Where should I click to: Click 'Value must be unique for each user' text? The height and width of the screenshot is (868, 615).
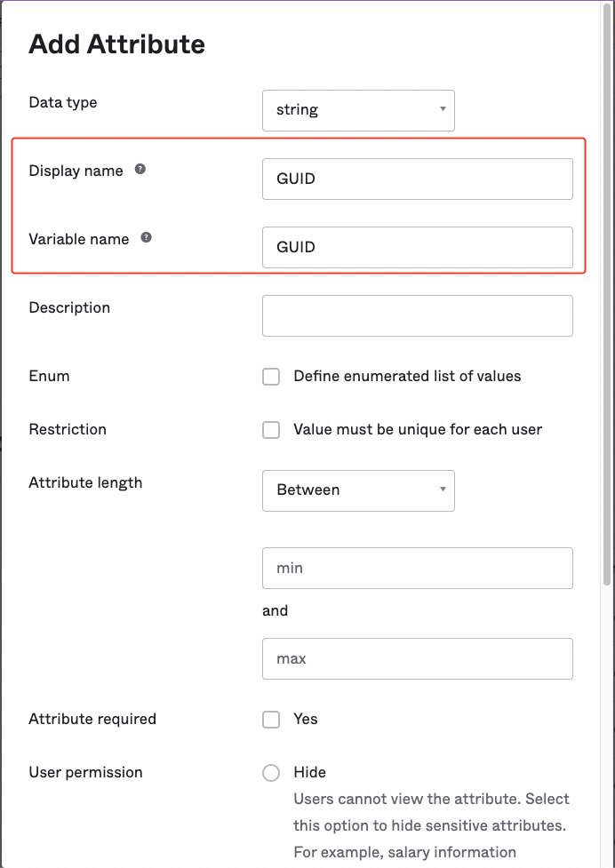pos(418,430)
